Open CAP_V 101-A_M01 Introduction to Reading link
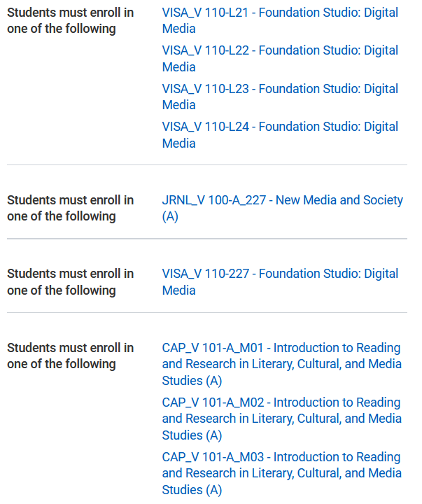The height and width of the screenshot is (504, 422). pos(282,364)
